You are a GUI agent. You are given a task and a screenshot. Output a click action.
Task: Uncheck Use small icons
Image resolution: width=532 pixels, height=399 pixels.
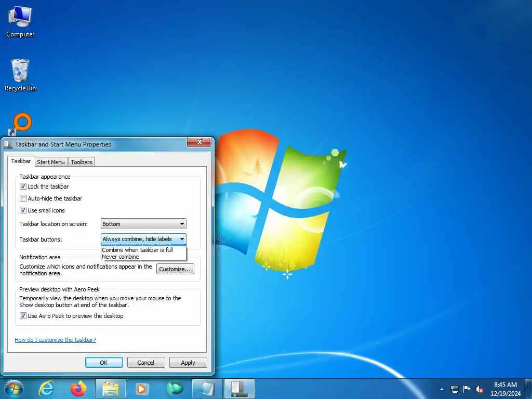[23, 210]
